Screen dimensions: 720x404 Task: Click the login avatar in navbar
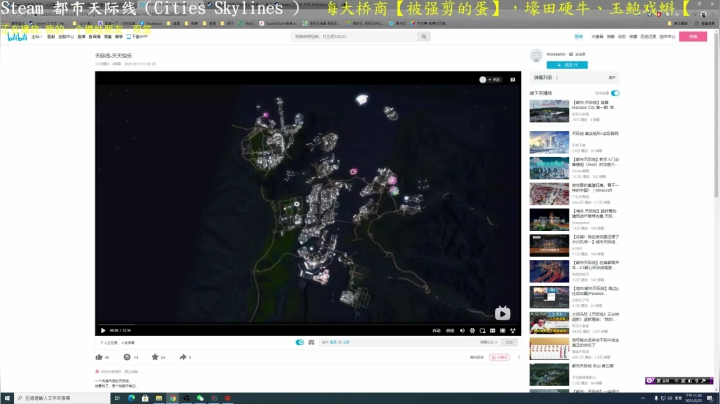(x=579, y=37)
